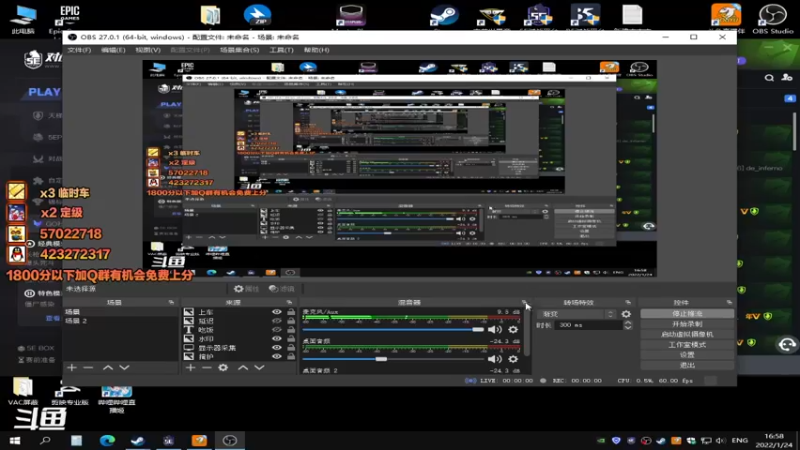Click the Microsoft Edge taskbar icon

[x=107, y=440]
